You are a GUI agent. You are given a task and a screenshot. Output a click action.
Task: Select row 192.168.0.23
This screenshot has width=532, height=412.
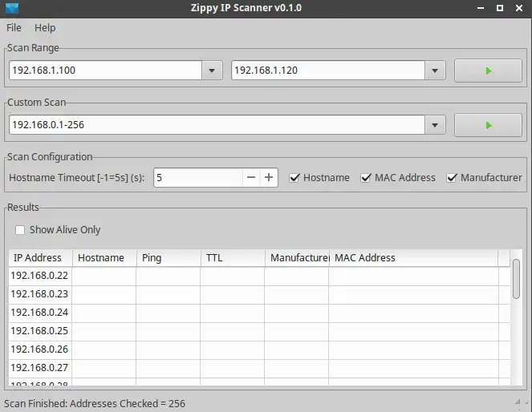[x=259, y=294]
